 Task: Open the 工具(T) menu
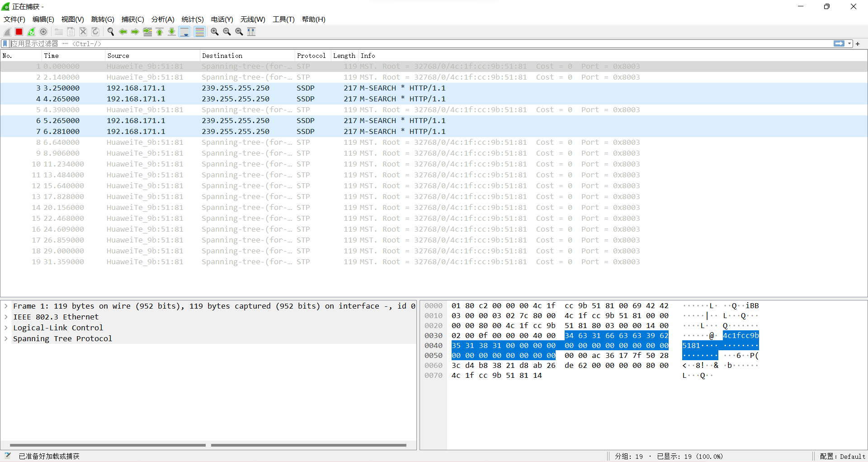[x=283, y=19]
